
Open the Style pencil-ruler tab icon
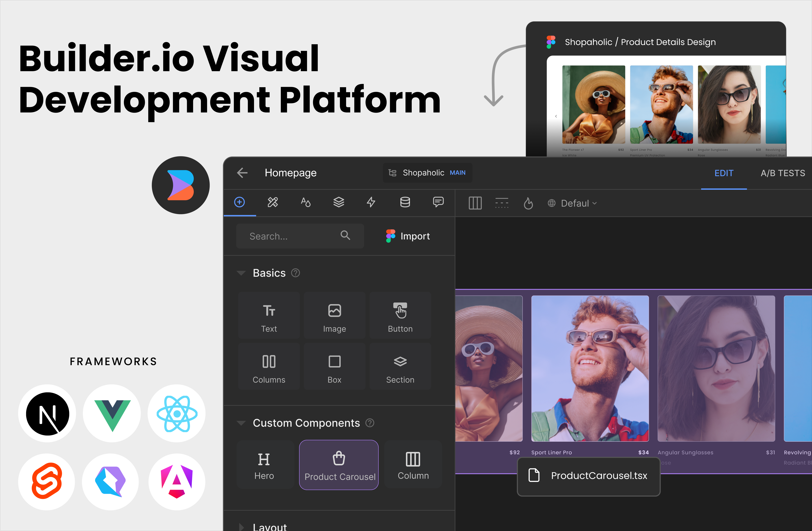[x=273, y=202]
